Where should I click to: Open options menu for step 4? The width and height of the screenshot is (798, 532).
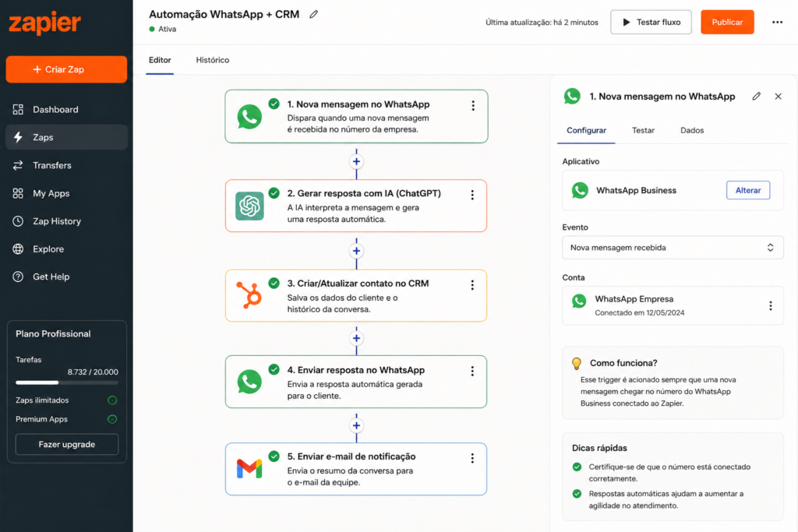click(x=472, y=372)
